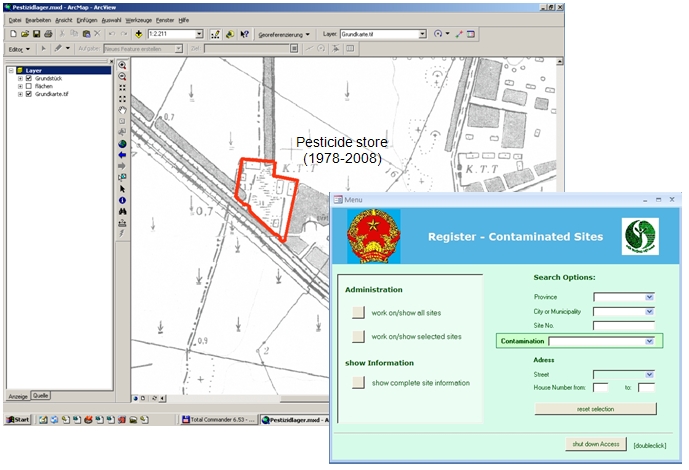Click the Site No. input field
This screenshot has width=689, height=470.
[x=623, y=325]
